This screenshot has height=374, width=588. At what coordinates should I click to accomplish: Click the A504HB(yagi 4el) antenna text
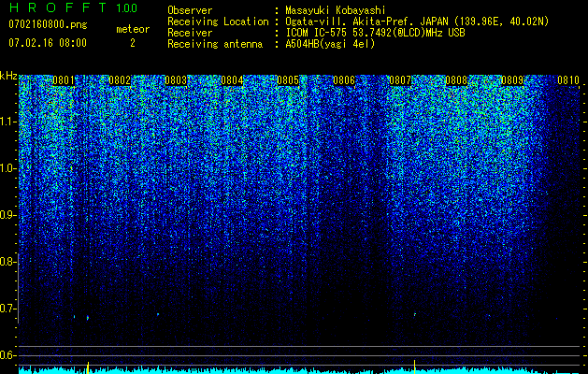coord(330,44)
